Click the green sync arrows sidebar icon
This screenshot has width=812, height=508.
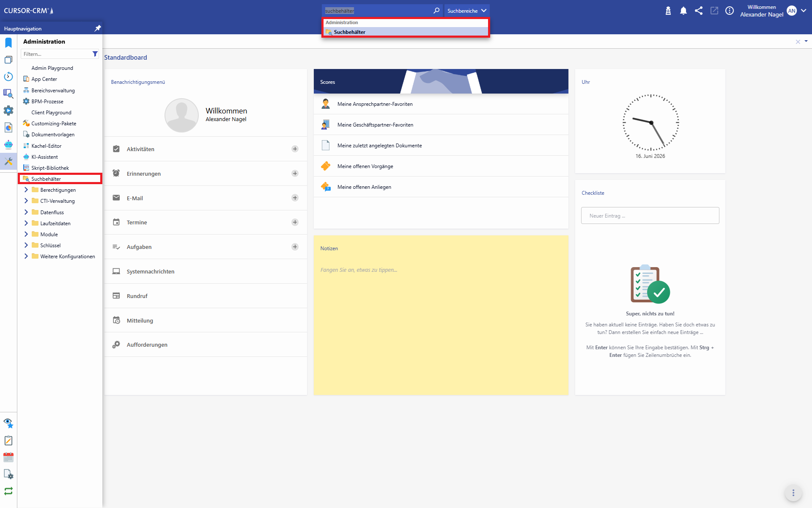[x=8, y=491]
